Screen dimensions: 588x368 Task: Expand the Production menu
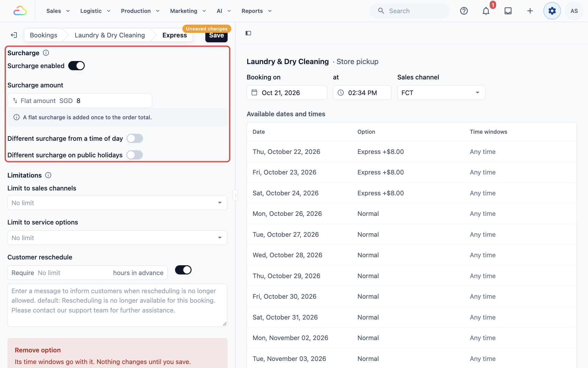tap(140, 11)
